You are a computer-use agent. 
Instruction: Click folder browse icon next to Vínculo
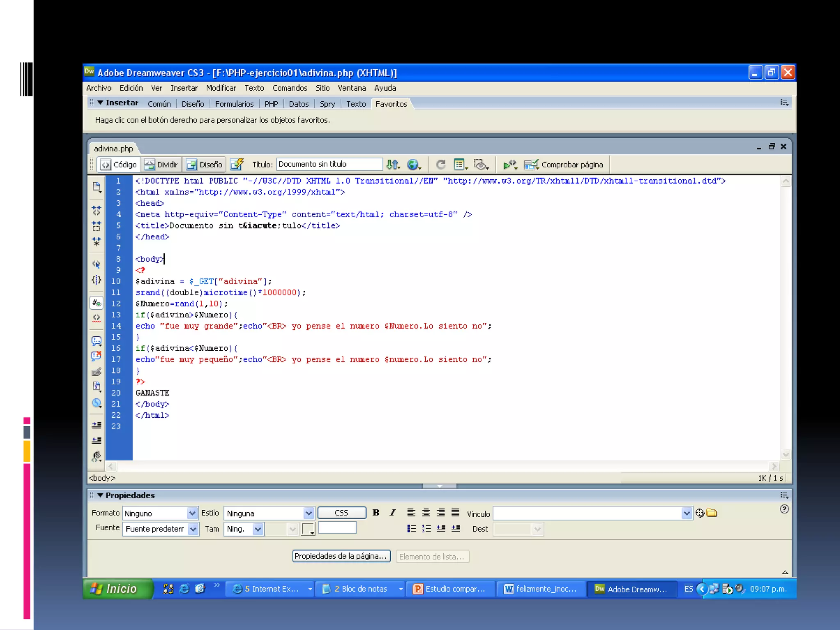(712, 513)
